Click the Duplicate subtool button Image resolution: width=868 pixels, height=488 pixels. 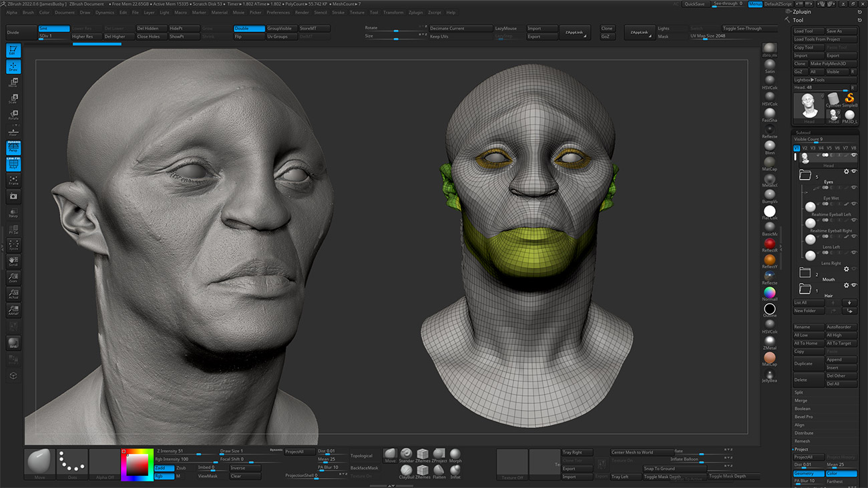click(809, 364)
